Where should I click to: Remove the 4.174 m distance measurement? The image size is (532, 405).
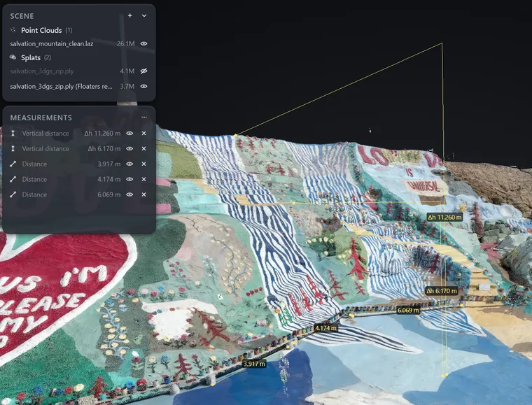coord(144,179)
